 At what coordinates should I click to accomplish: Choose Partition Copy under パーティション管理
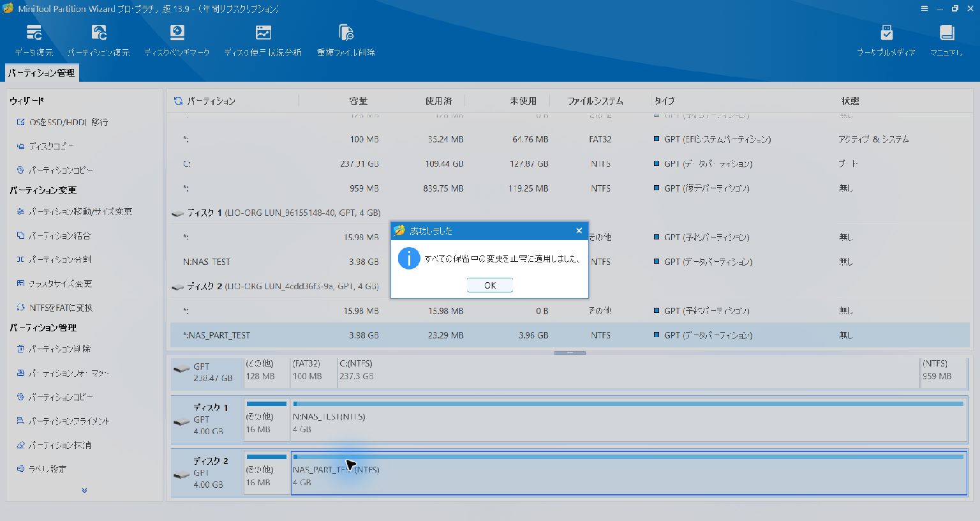pyautogui.click(x=55, y=397)
